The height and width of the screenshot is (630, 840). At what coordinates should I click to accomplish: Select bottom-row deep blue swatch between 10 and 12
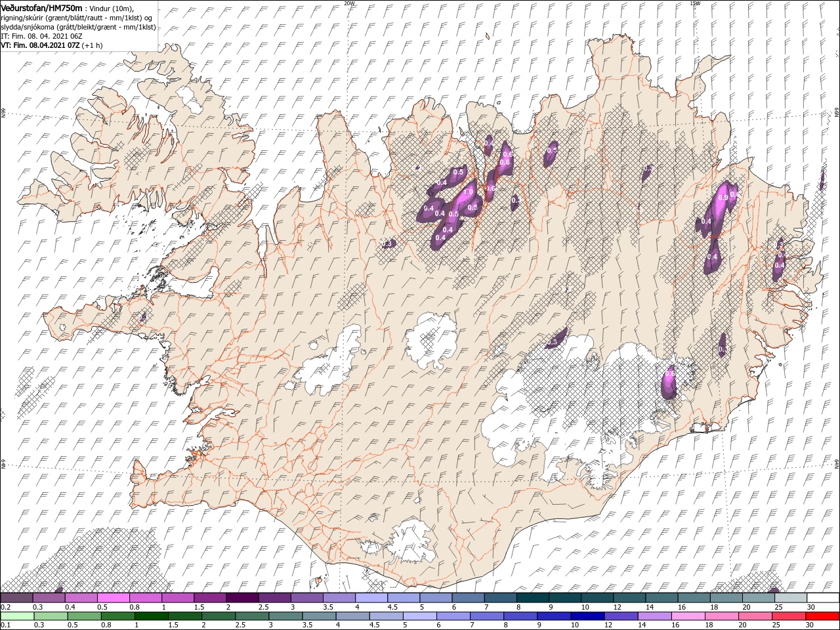[x=587, y=616]
